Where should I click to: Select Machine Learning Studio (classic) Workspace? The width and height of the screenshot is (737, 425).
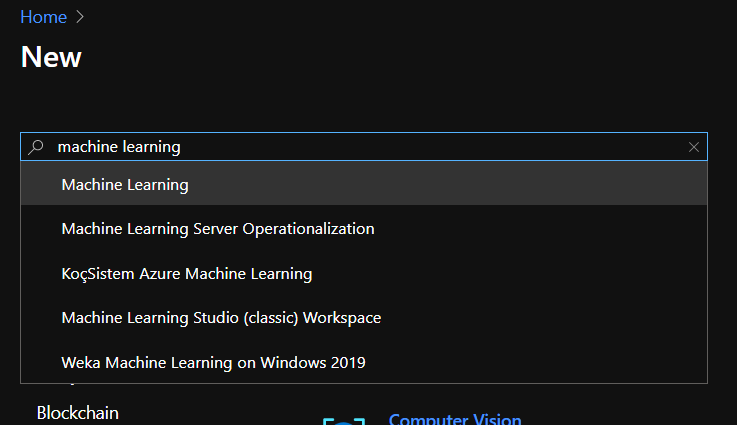click(x=364, y=318)
